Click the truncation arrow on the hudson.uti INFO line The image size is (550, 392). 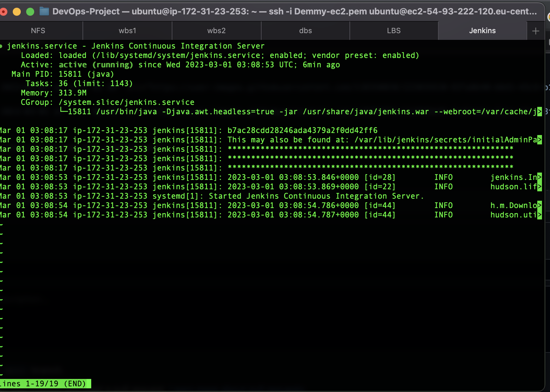(540, 215)
